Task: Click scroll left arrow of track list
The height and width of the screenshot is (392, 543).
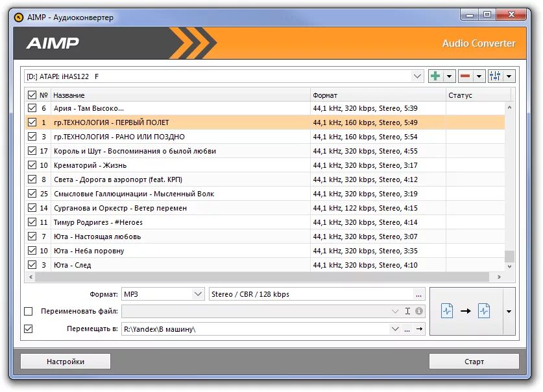Action: click(x=31, y=277)
